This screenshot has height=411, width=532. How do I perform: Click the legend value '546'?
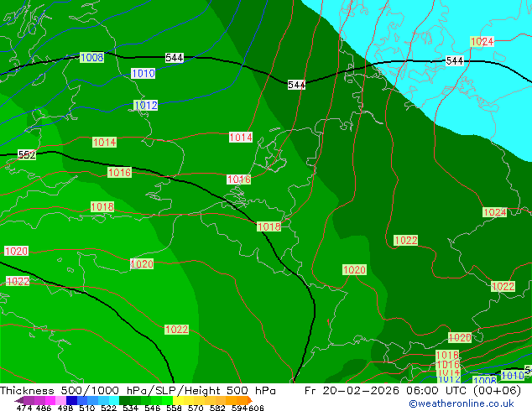pos(153,408)
